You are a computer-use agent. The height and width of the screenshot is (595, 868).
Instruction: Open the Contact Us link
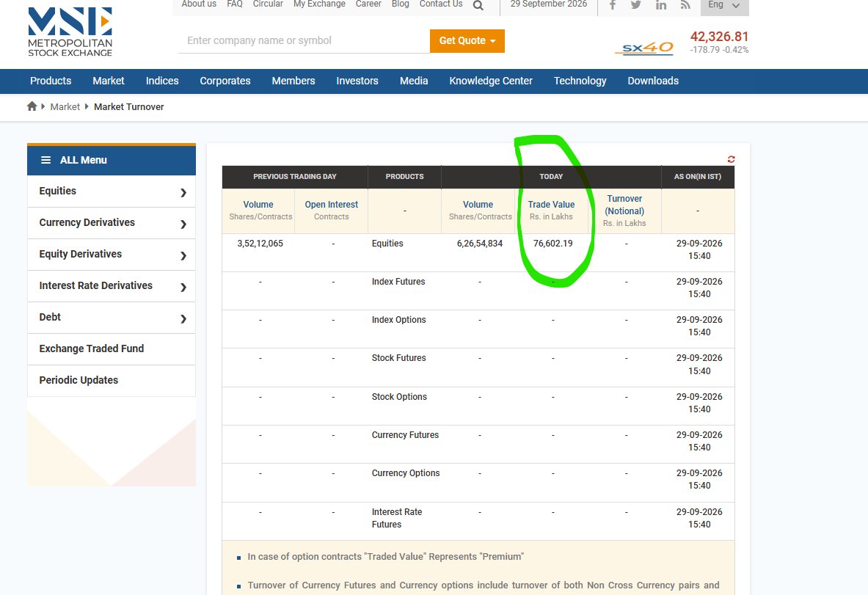point(441,4)
